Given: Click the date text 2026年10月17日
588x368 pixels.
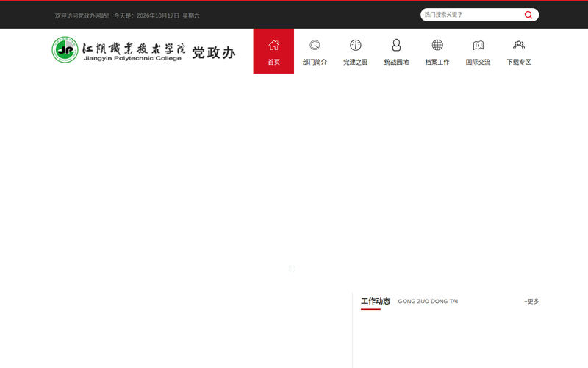Looking at the screenshot, I should point(158,15).
